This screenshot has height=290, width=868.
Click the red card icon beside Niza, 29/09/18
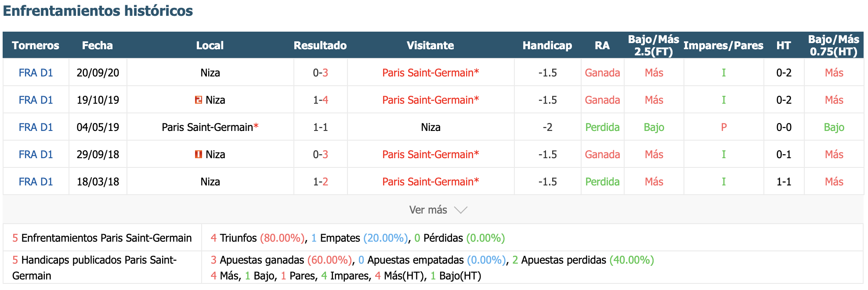199,154
